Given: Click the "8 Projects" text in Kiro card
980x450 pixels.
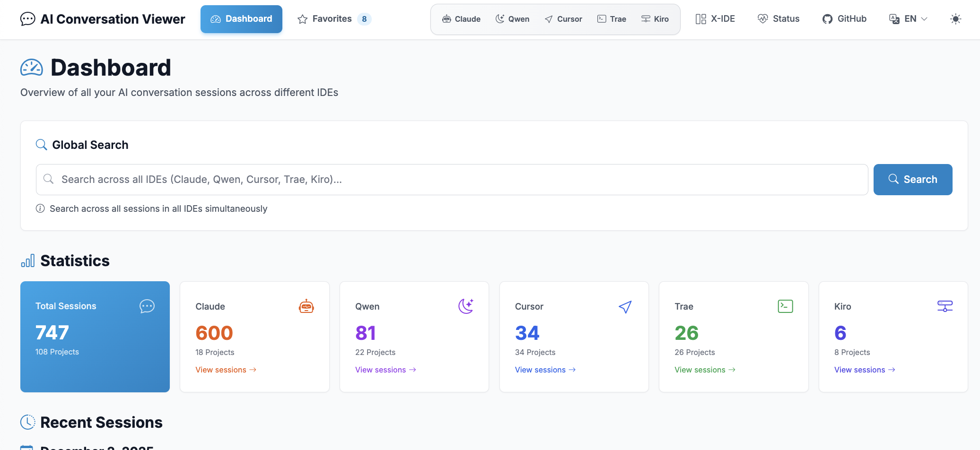Looking at the screenshot, I should tap(852, 352).
